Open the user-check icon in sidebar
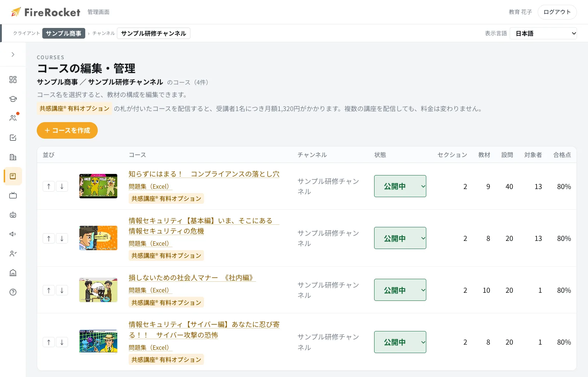Image resolution: width=588 pixels, height=377 pixels. pos(13,253)
